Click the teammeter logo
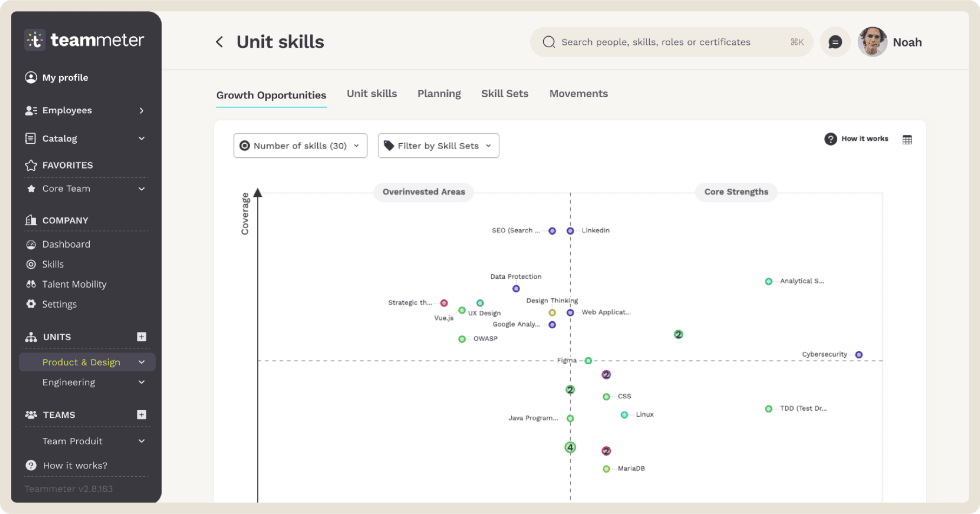 [x=84, y=40]
